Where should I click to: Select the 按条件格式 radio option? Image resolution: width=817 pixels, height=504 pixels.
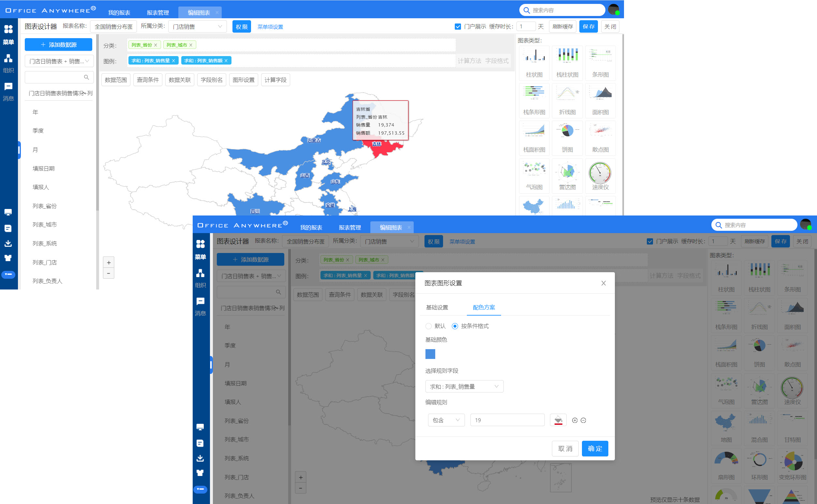point(455,326)
